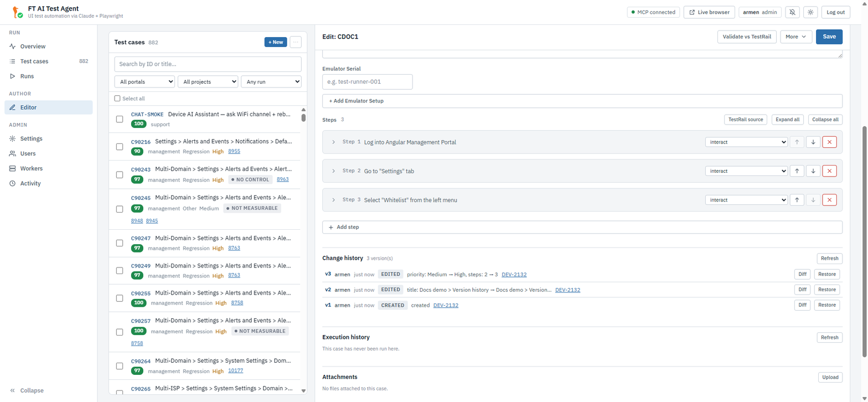Check the C90216 test case checkbox

point(120,147)
